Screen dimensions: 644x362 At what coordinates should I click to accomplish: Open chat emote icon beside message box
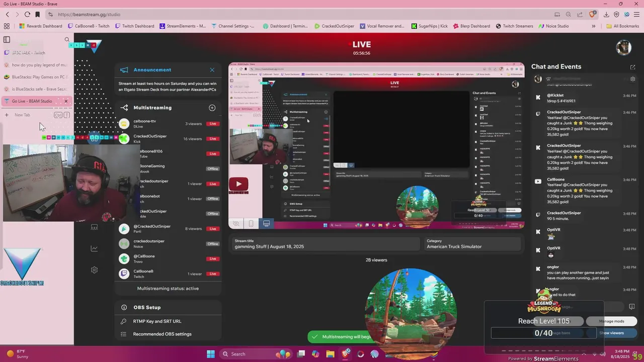(632, 307)
